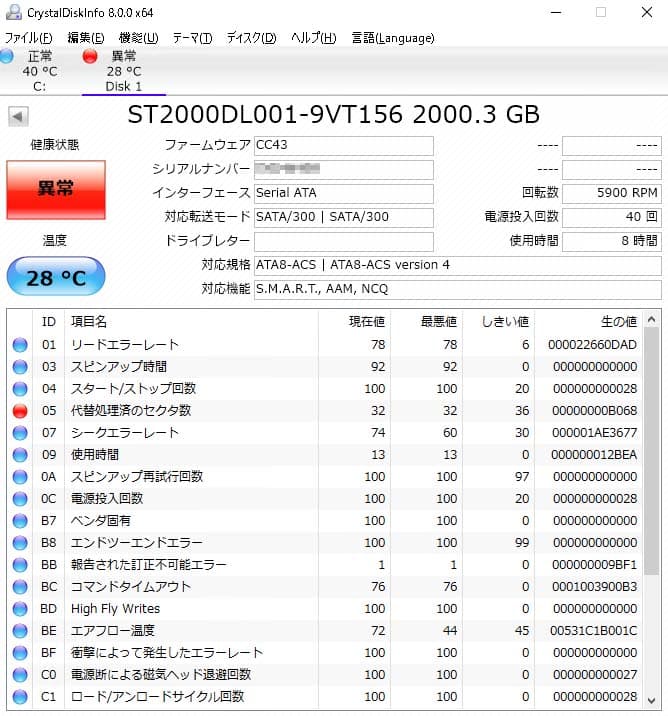Open the テーマ(T) menu
This screenshot has width=668, height=716.
click(x=192, y=38)
